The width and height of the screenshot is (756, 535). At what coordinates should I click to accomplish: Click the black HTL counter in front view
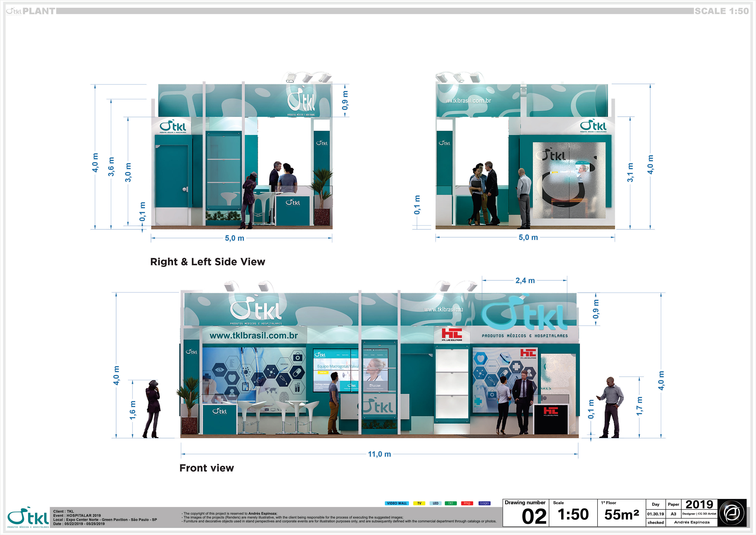(x=551, y=419)
